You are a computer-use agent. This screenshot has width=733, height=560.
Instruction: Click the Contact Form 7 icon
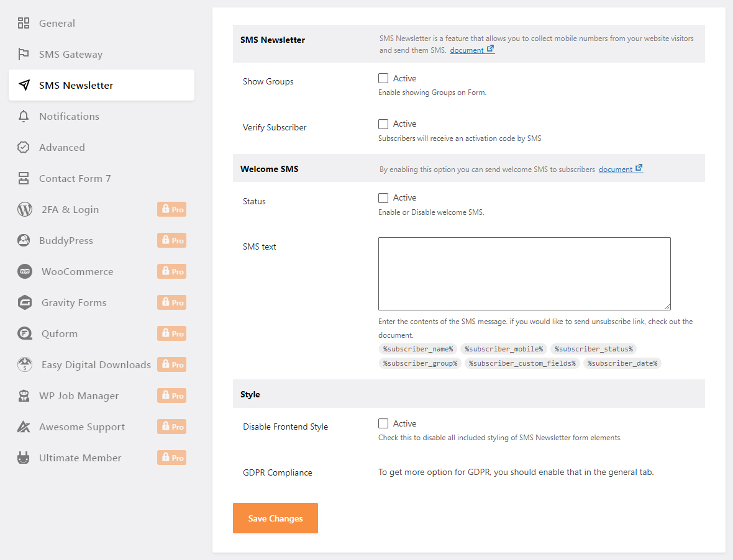(24, 179)
